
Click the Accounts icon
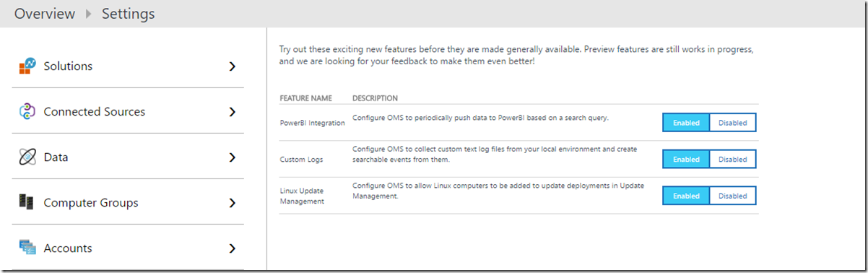pos(27,248)
